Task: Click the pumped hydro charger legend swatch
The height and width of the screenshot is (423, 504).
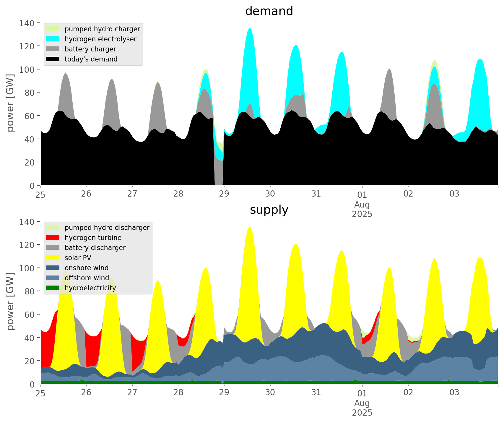Action: [53, 29]
